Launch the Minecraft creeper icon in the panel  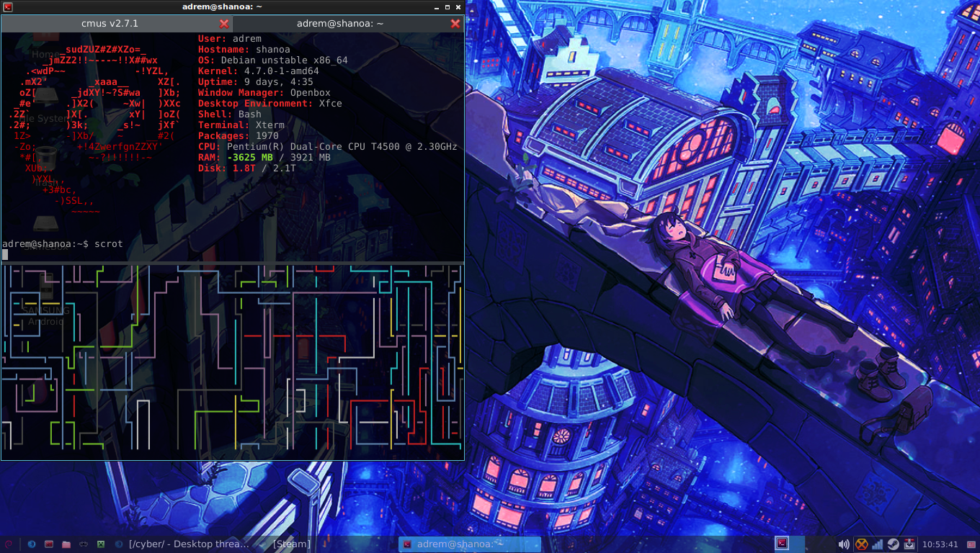(x=101, y=544)
